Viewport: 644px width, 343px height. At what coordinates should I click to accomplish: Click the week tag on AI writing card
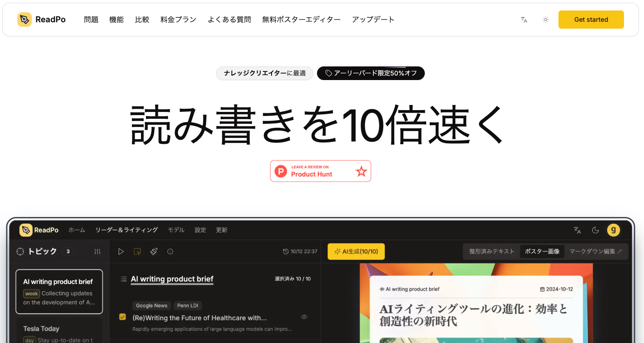[32, 294]
